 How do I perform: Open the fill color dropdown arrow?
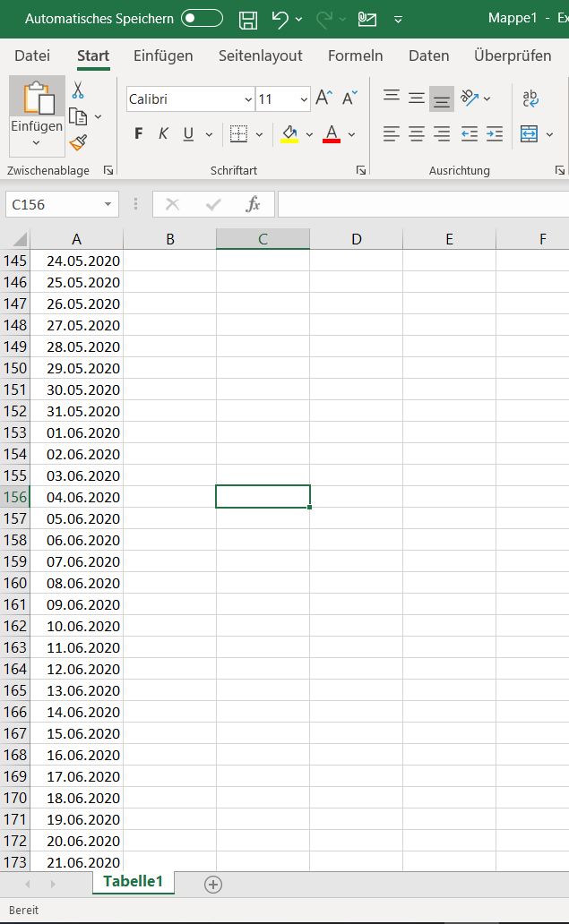tap(309, 134)
